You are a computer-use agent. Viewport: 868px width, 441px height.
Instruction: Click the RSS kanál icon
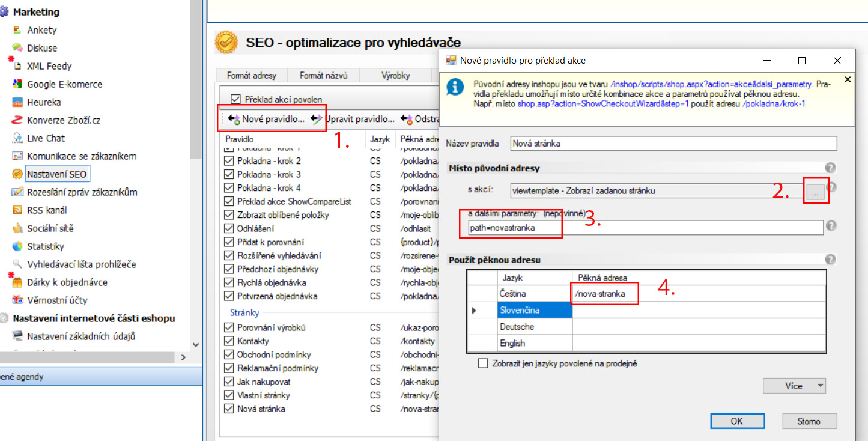tap(17, 210)
